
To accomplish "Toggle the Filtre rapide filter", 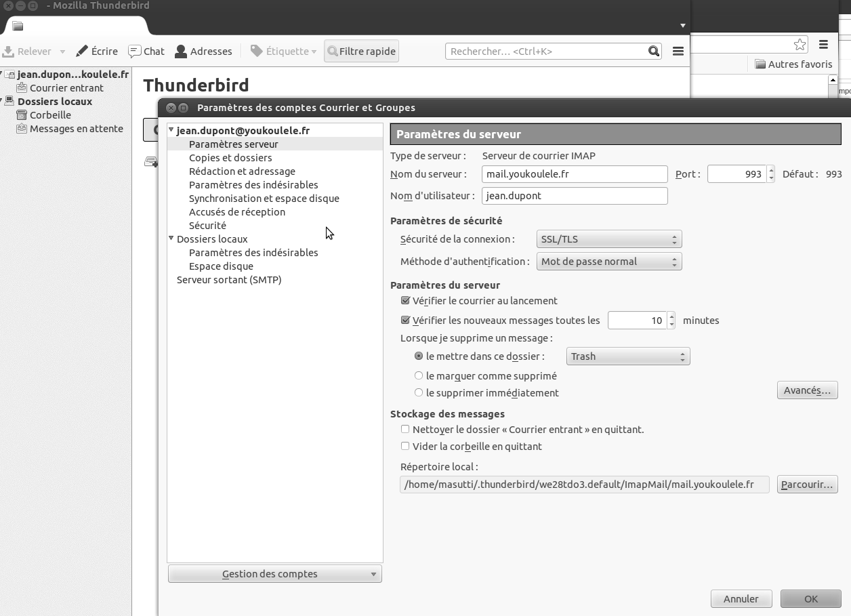I will pos(361,52).
